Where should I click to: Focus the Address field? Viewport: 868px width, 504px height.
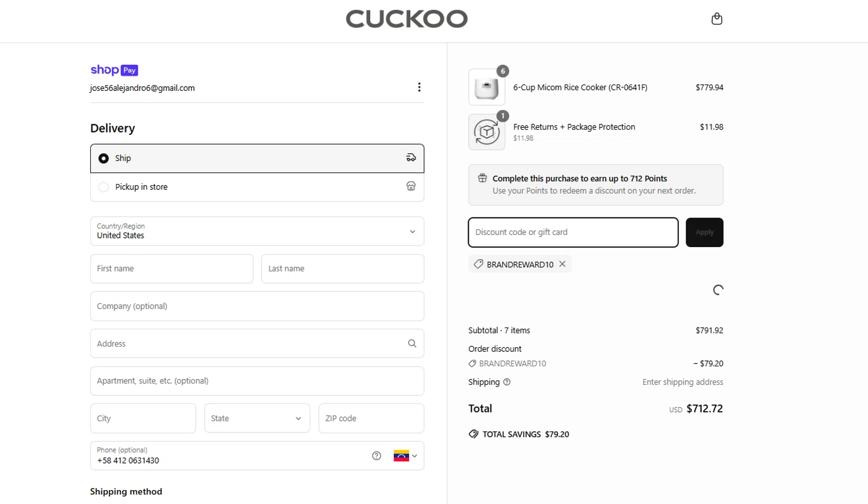point(257,344)
